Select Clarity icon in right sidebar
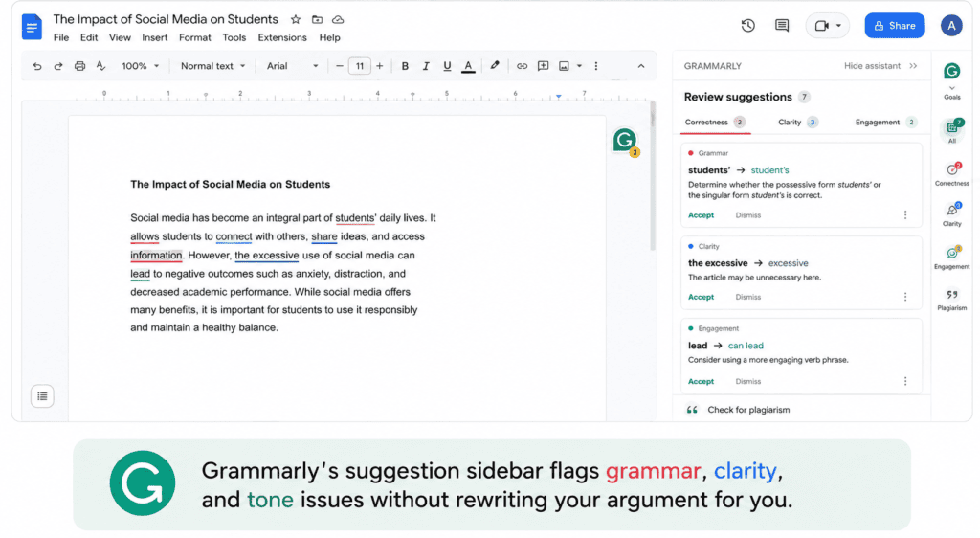Screen dimensions: 980x538 [x=952, y=214]
